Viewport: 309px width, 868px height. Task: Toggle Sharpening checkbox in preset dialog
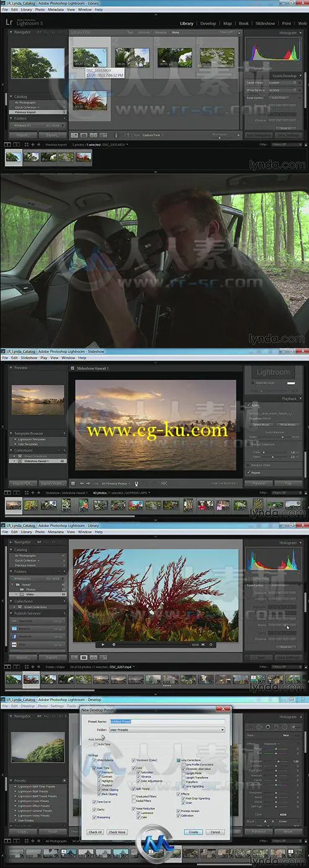point(94,817)
